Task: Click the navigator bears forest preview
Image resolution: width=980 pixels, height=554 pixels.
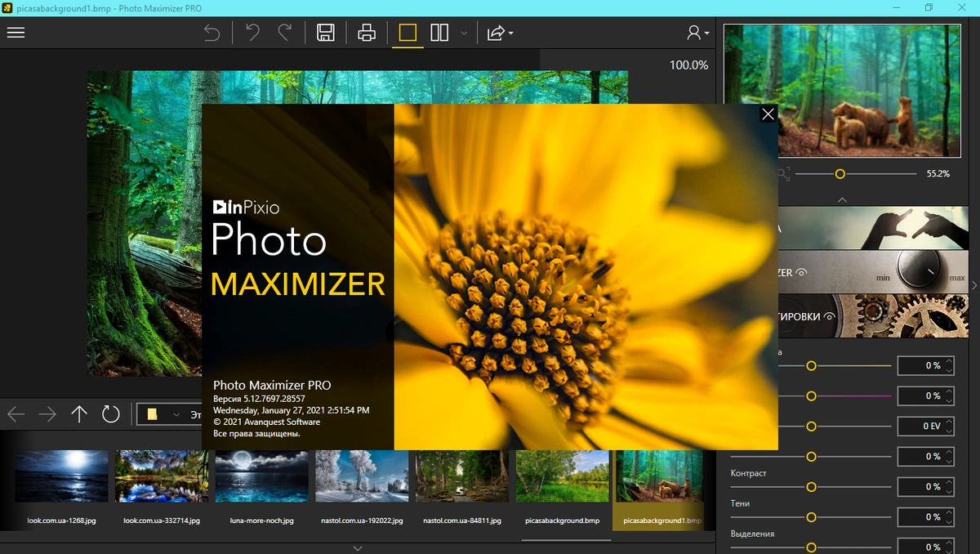Action: [x=843, y=90]
